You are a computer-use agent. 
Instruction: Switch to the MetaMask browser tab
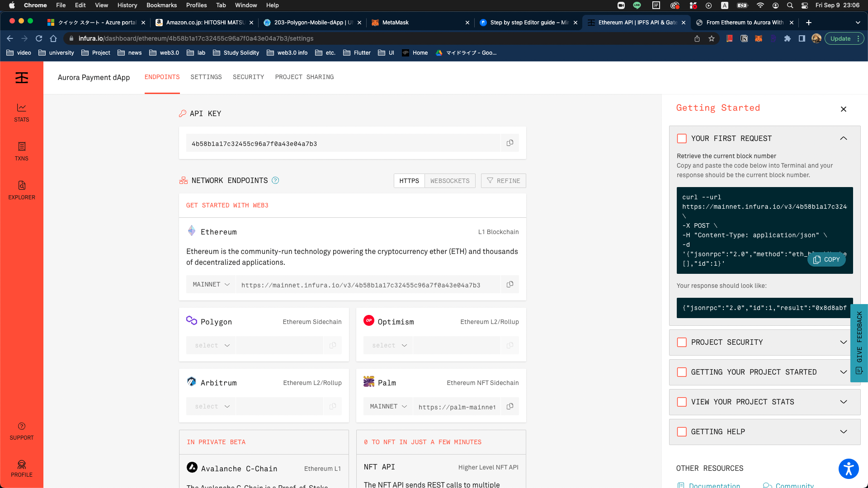point(420,23)
